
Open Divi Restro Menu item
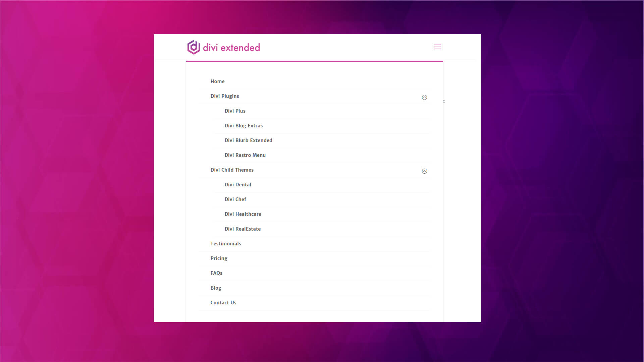(x=245, y=155)
